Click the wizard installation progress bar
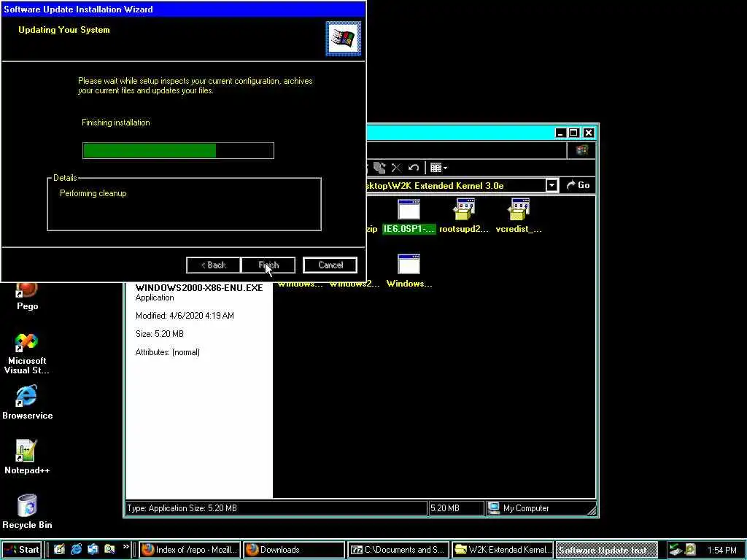The height and width of the screenshot is (560, 747). pyautogui.click(x=178, y=150)
